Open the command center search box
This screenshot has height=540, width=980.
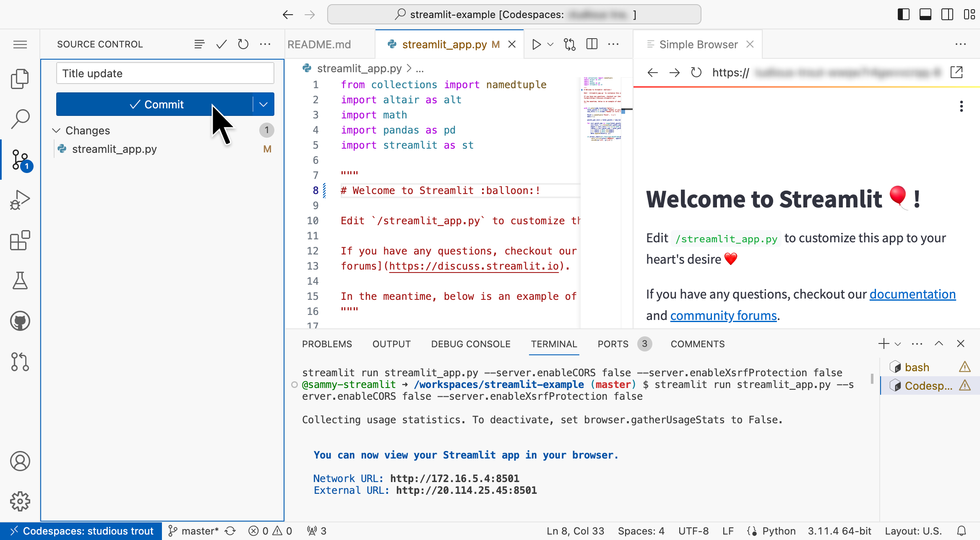click(514, 15)
